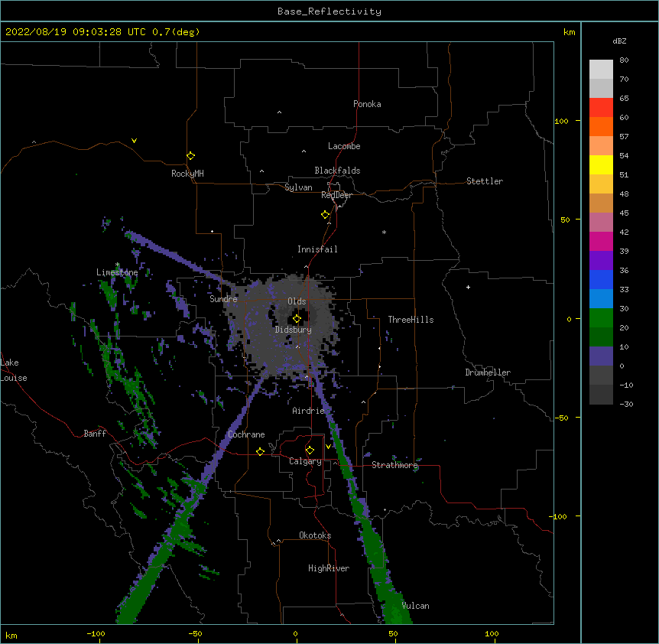Click the Vulcan label
659x644 pixels.
tap(415, 606)
